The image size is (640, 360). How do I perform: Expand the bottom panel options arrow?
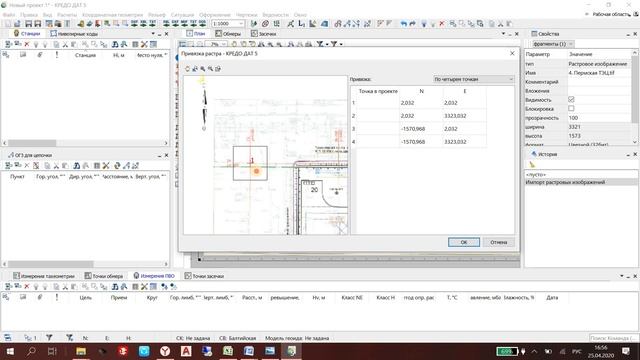(622, 276)
